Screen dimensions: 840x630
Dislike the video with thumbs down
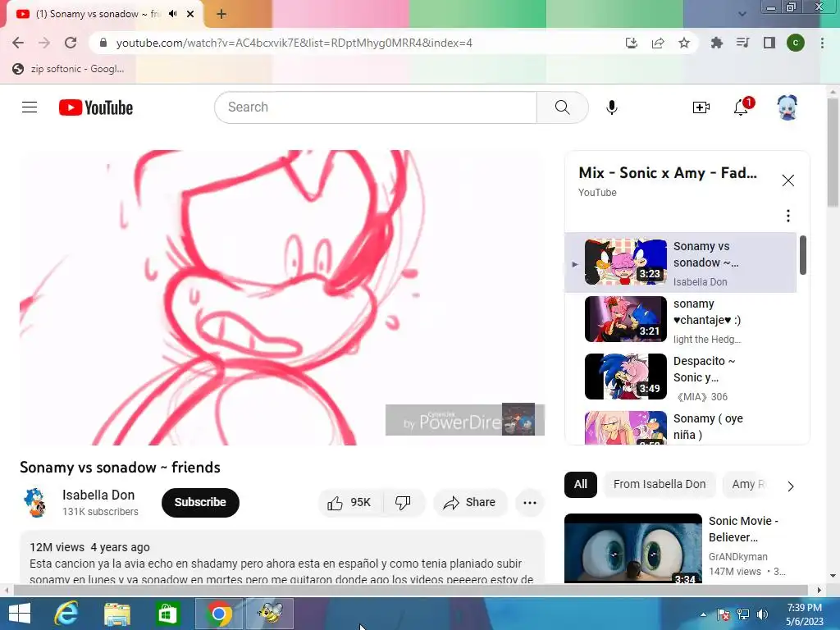(x=403, y=503)
